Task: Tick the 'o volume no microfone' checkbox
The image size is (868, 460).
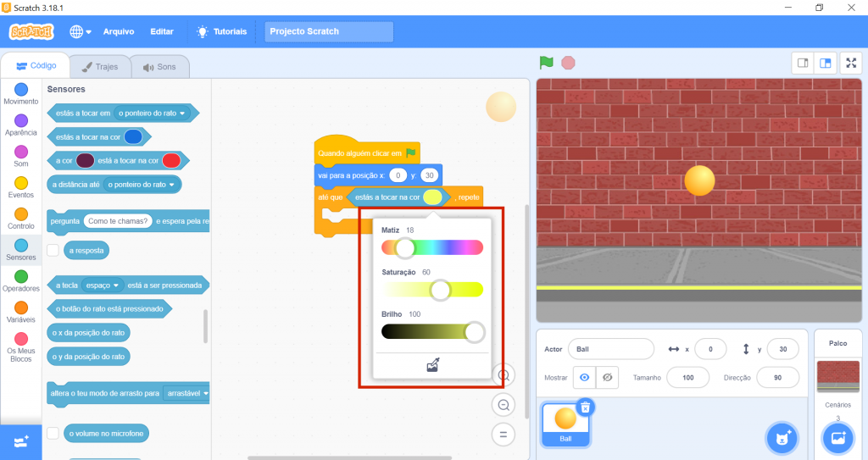Action: click(x=53, y=434)
